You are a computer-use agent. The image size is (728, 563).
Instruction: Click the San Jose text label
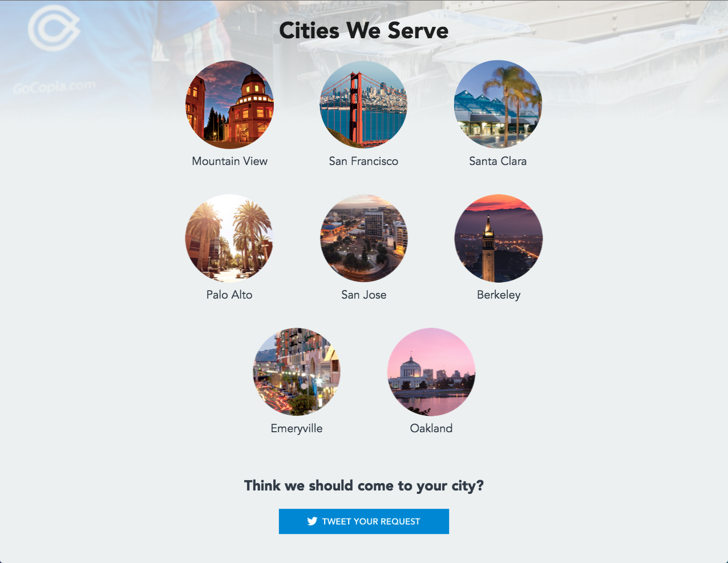coord(364,295)
